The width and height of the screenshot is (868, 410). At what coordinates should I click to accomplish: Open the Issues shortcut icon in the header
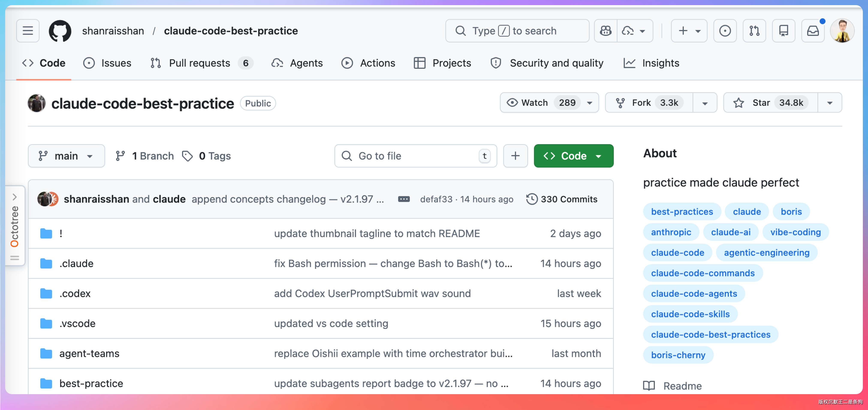725,31
